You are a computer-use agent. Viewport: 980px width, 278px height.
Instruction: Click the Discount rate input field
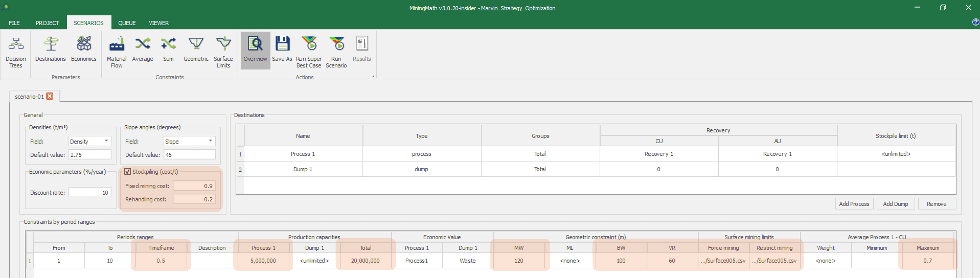coord(90,192)
